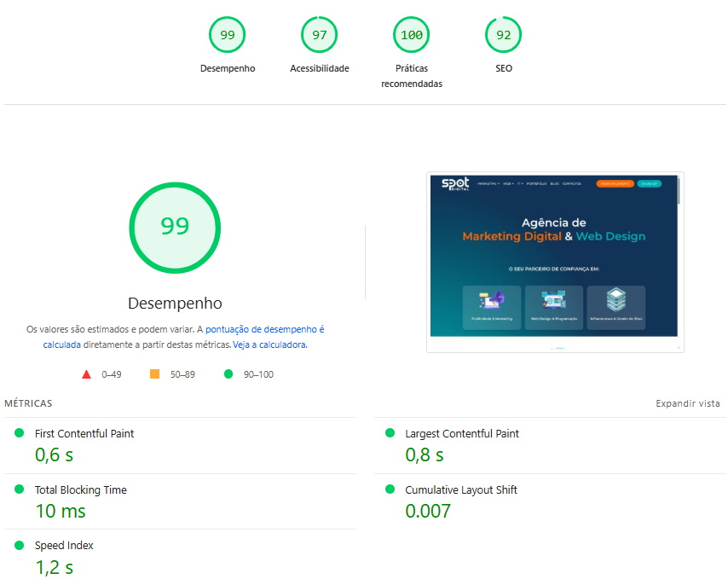
Task: Click the large 99 performance gauge
Action: pos(175,228)
